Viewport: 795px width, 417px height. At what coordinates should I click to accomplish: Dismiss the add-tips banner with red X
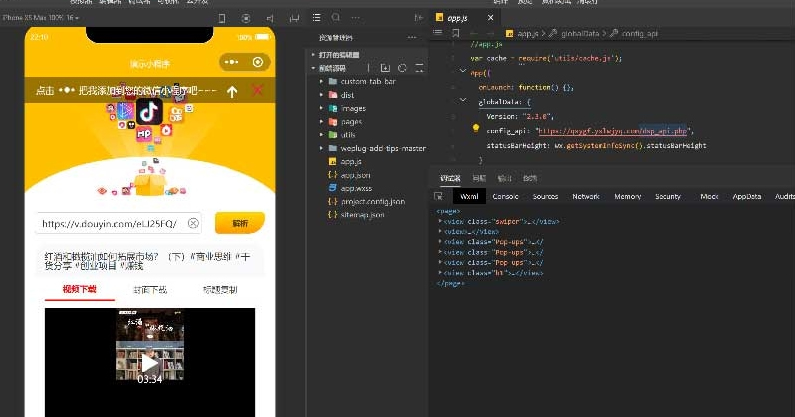[x=258, y=90]
